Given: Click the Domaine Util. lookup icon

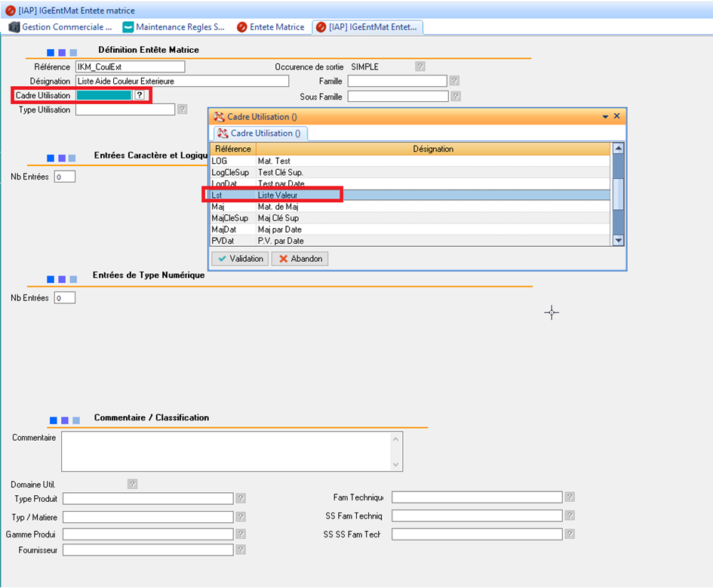Looking at the screenshot, I should point(132,484).
